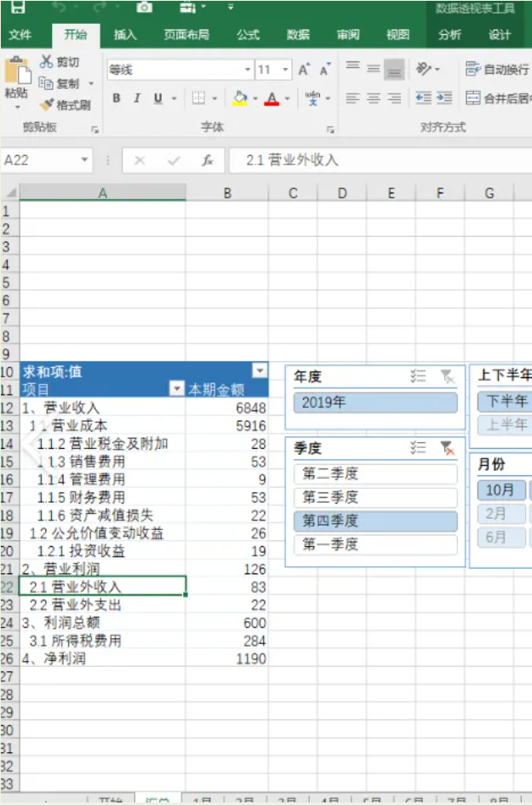532x805 pixels.
Task: Toggle italic formatting
Action: 137,98
